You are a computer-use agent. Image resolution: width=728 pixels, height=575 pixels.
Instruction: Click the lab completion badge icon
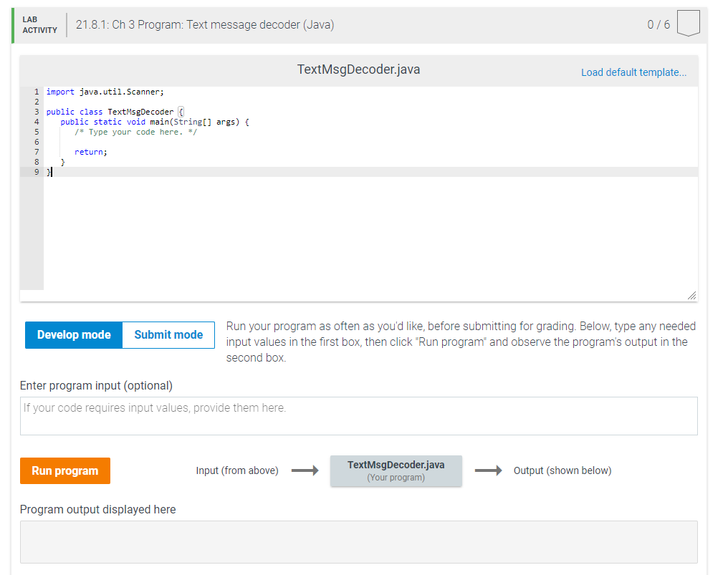click(x=688, y=22)
